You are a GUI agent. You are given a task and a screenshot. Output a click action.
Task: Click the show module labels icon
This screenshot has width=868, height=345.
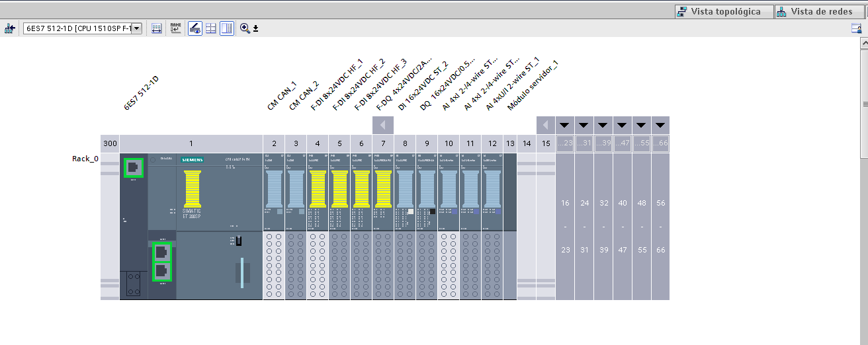pyautogui.click(x=157, y=28)
